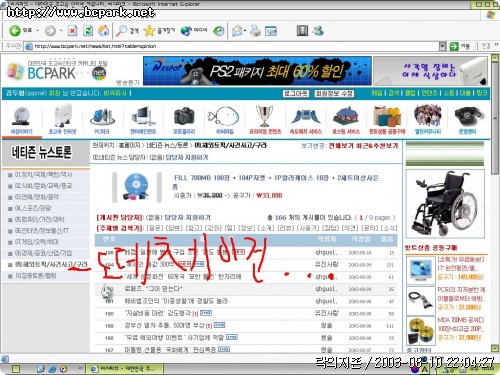Click the Internet Explorer quick launch icon in taskbar
The height and width of the screenshot is (375, 500).
[52, 369]
